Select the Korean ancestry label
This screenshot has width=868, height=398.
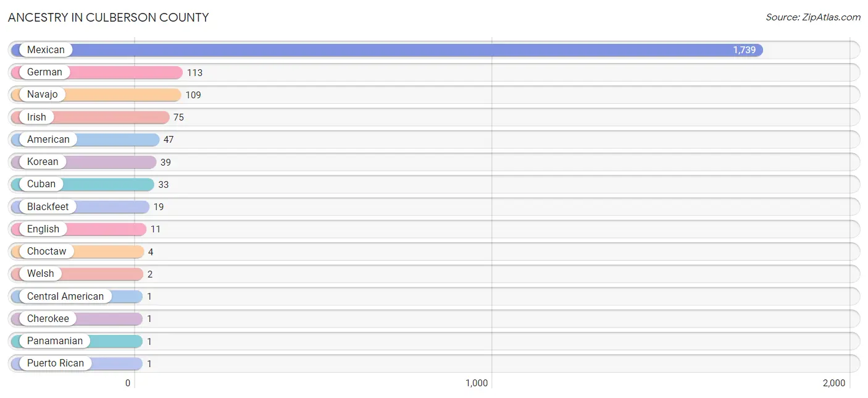pos(43,162)
